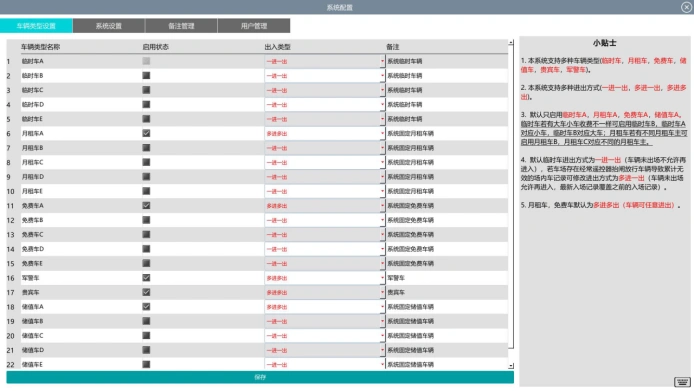Open the 免费车D 出入类型 dropdown
The width and height of the screenshot is (694, 391).
point(382,249)
